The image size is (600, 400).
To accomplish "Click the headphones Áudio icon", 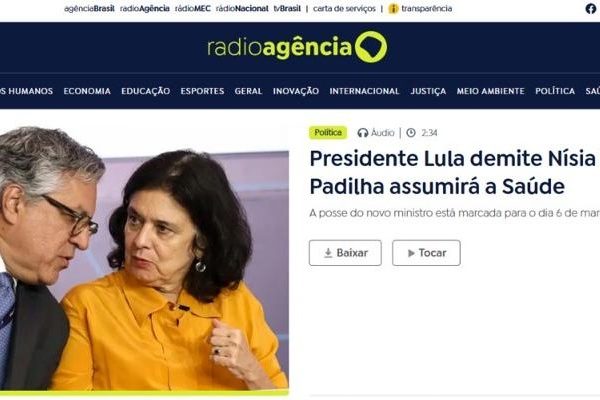I will (x=362, y=133).
